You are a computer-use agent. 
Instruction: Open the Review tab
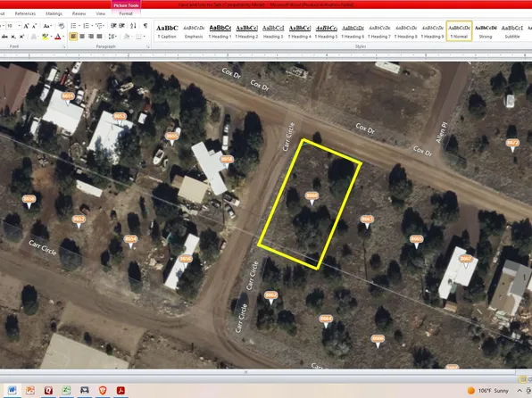pos(79,13)
